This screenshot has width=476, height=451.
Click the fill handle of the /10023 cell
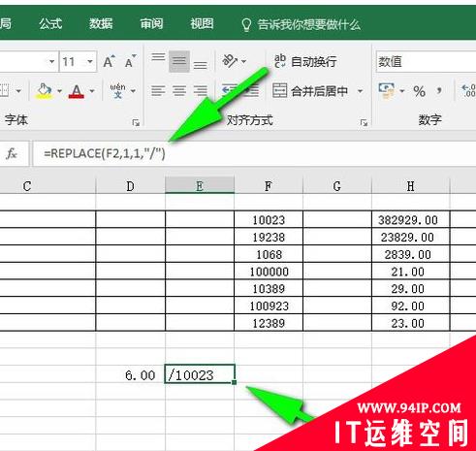click(234, 382)
